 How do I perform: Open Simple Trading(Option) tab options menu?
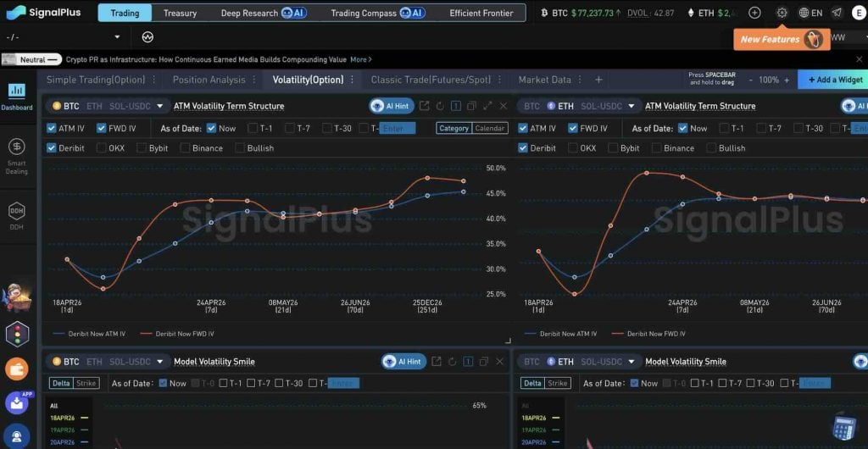point(154,80)
